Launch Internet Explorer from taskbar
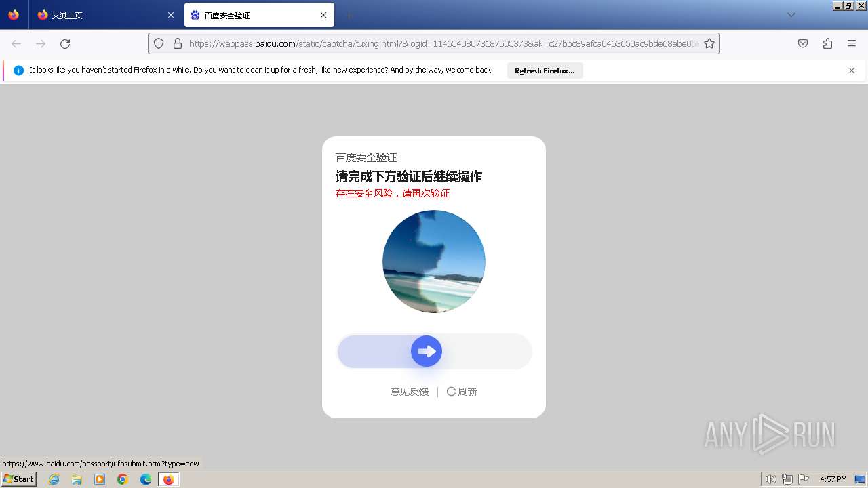Viewport: 868px width, 488px height. tap(54, 479)
